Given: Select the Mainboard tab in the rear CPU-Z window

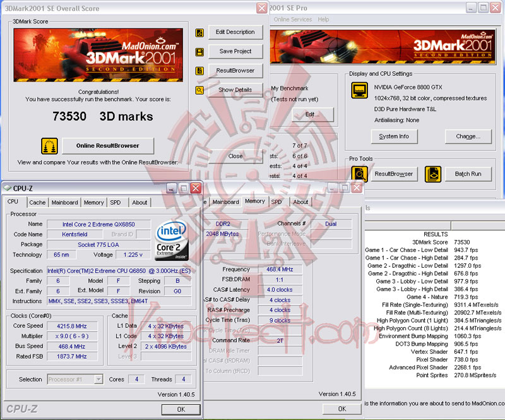Looking at the screenshot, I should (x=226, y=202).
